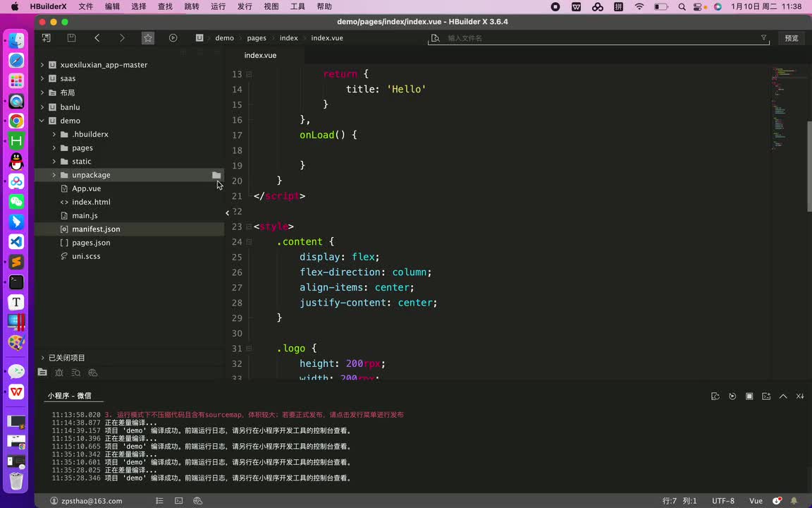Click the save file icon
Viewport: 812px width, 508px height.
[x=71, y=38]
